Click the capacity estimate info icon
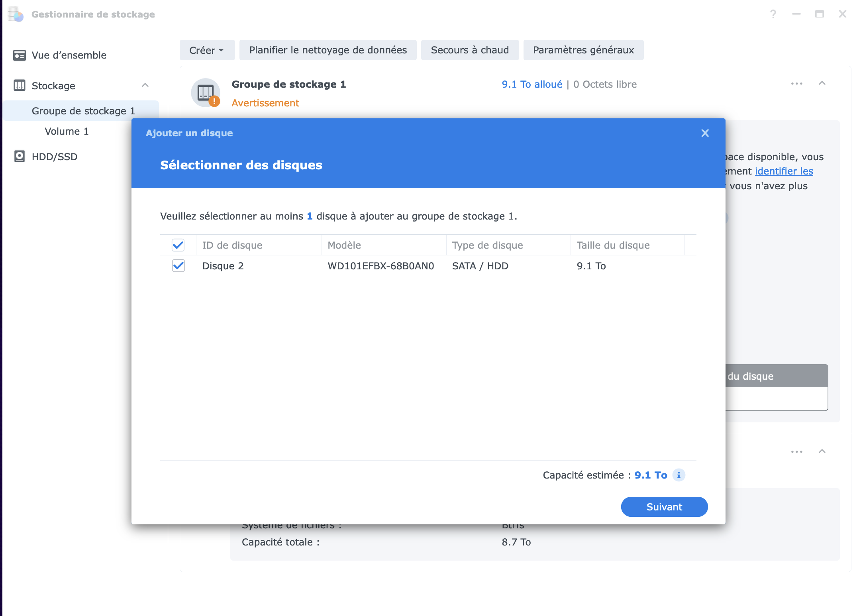This screenshot has height=616, width=859. 679,475
